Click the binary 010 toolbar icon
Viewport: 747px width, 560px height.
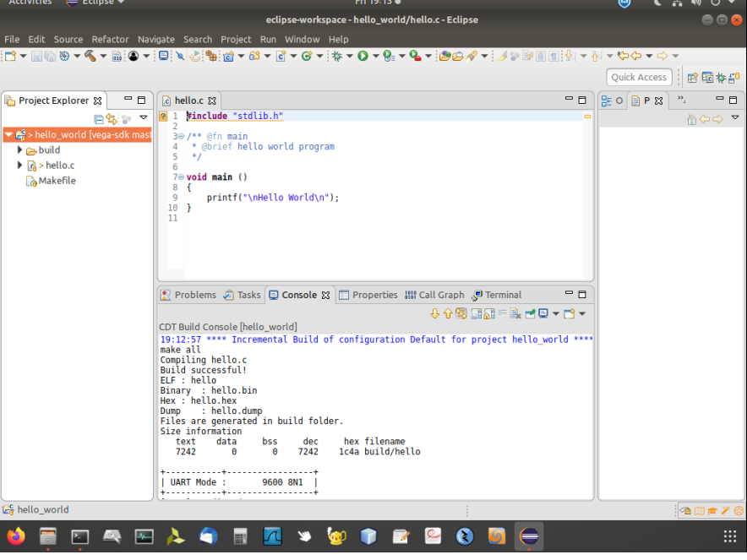(x=117, y=57)
